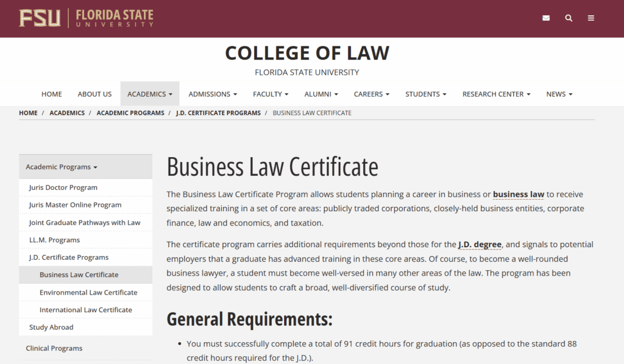Click the COLLEGE OF LAW title
This screenshot has height=364, width=624.
307,53
